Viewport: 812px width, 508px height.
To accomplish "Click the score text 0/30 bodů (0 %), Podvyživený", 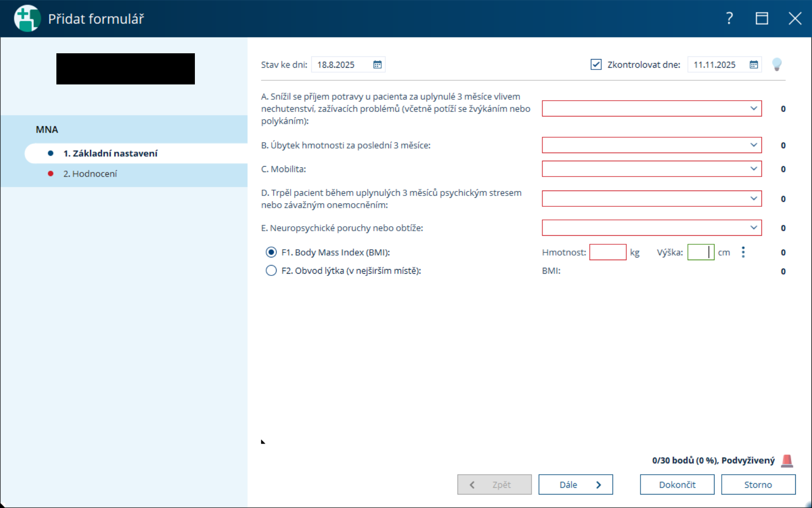I will (713, 461).
